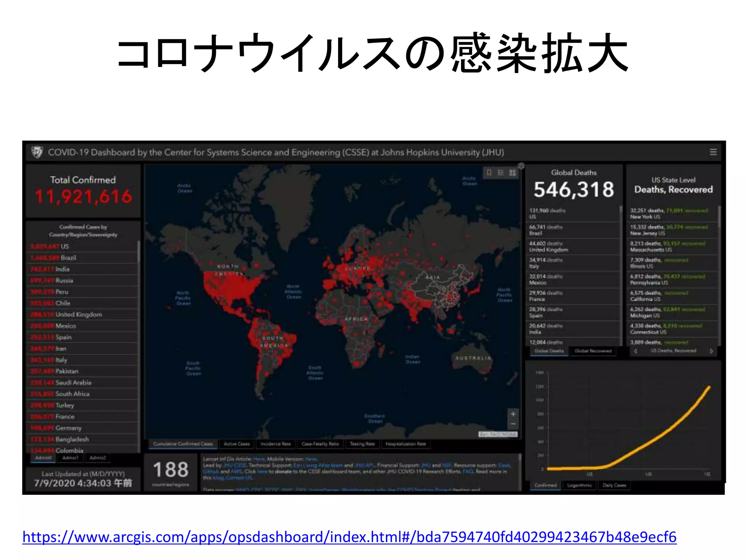Open the map bookmarks tool

pos(489,172)
